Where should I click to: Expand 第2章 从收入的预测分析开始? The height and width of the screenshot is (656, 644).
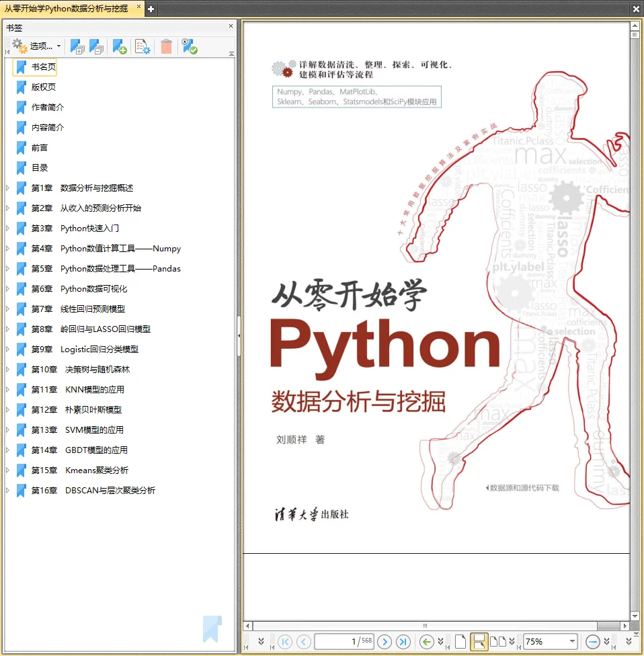point(7,208)
